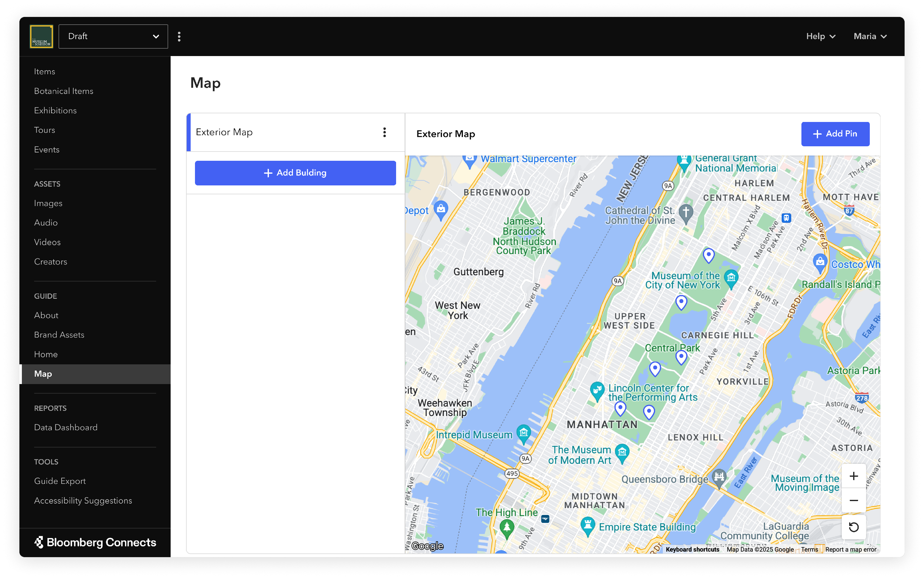Zoom in on the map

point(853,476)
